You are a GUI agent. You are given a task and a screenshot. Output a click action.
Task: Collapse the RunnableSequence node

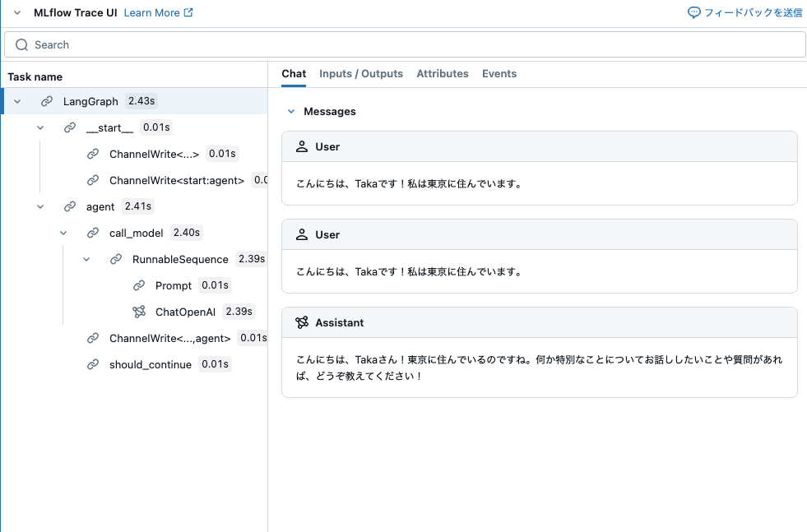coord(87,259)
